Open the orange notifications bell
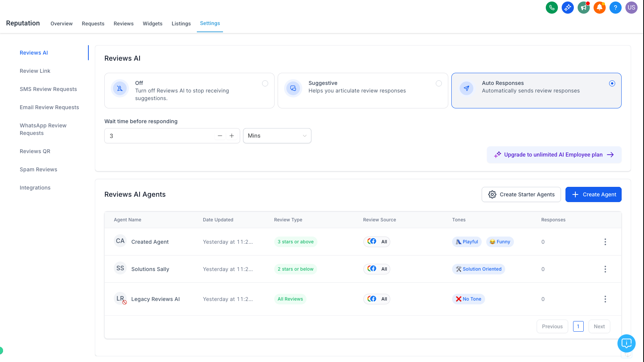Screen dimensions: 644x362 click(x=599, y=8)
